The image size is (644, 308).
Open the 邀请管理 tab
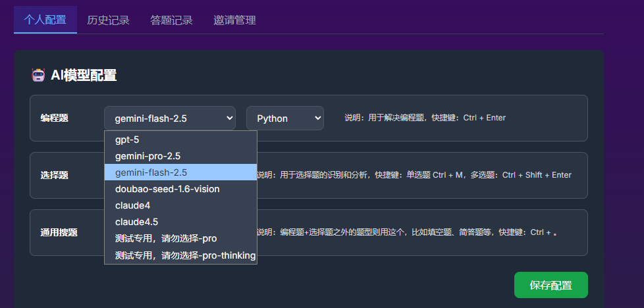pyautogui.click(x=234, y=20)
